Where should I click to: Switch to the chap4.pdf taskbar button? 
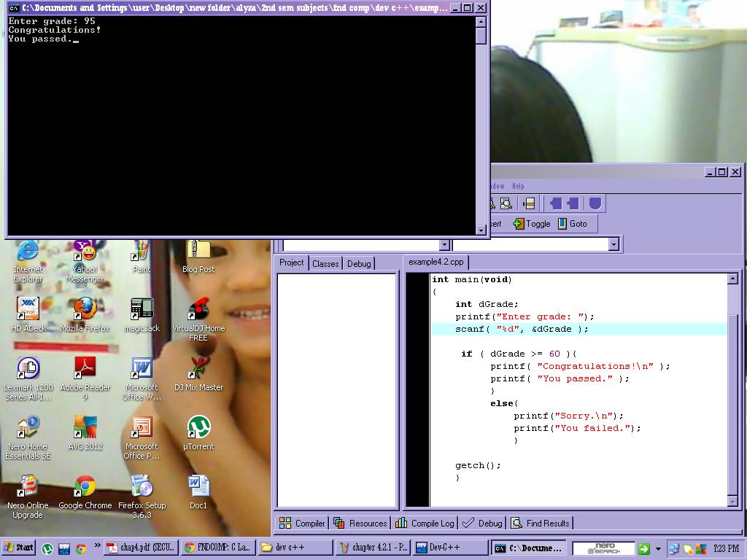[142, 548]
